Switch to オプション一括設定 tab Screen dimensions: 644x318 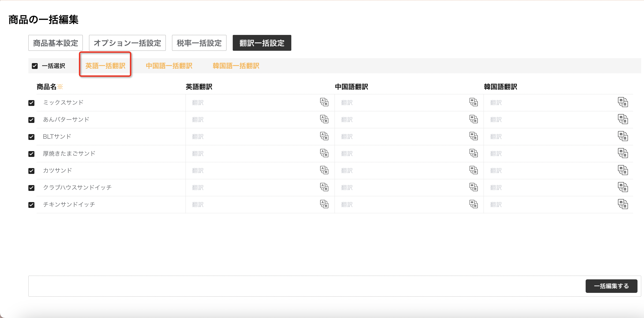pos(127,43)
